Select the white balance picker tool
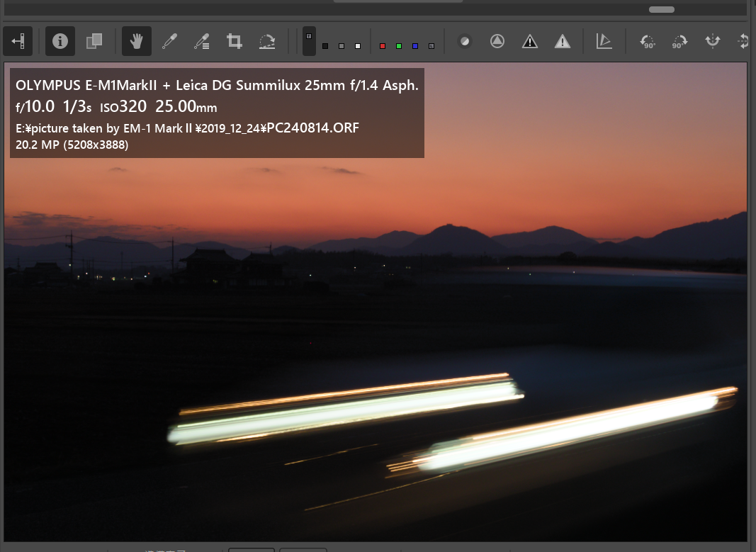 (x=169, y=41)
